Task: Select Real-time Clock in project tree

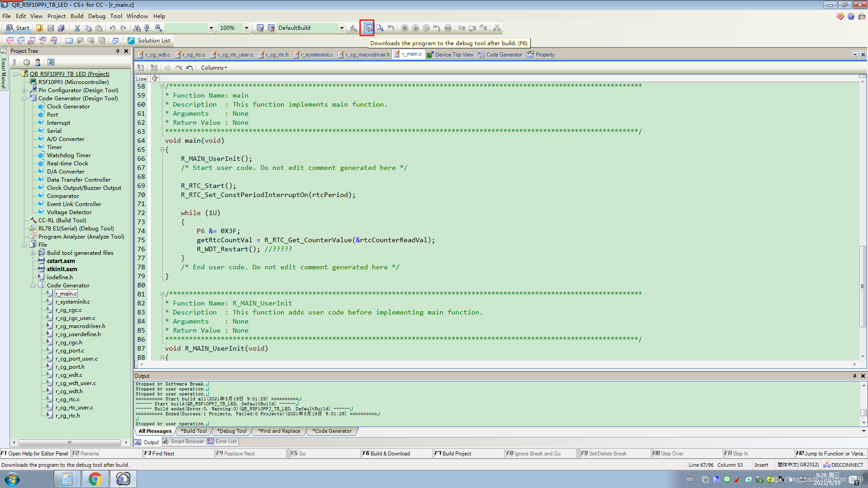Action: (x=67, y=164)
